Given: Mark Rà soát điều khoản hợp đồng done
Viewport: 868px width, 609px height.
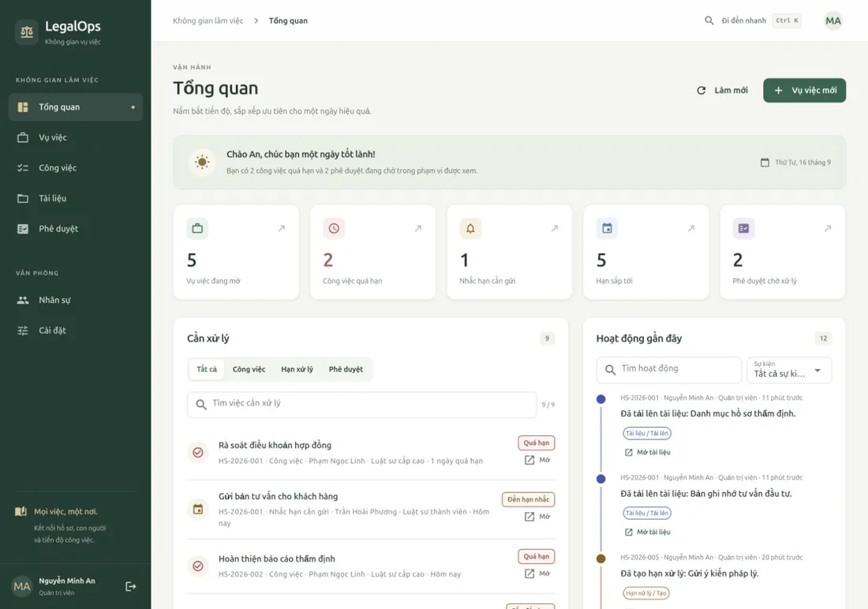Looking at the screenshot, I should click(197, 452).
